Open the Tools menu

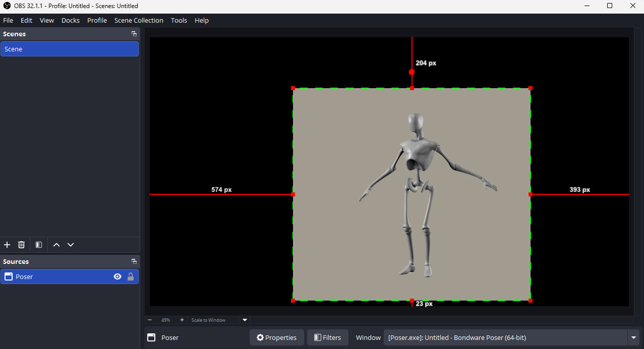coord(179,20)
